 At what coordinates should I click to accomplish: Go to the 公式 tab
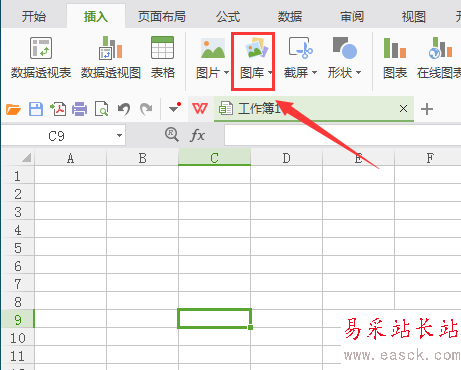(x=228, y=16)
